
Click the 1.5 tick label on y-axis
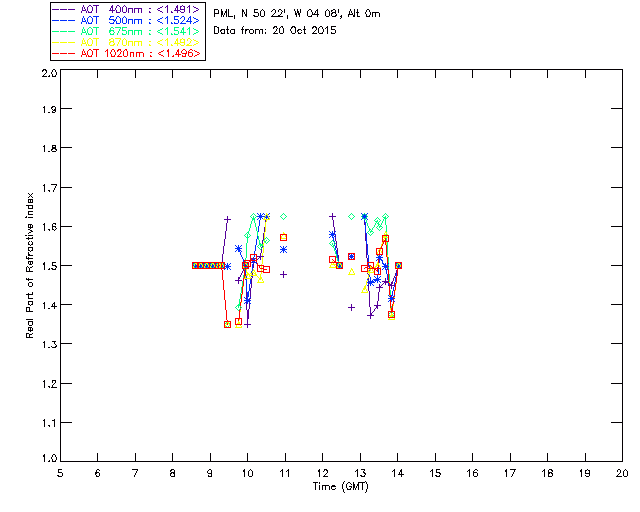[x=47, y=266]
